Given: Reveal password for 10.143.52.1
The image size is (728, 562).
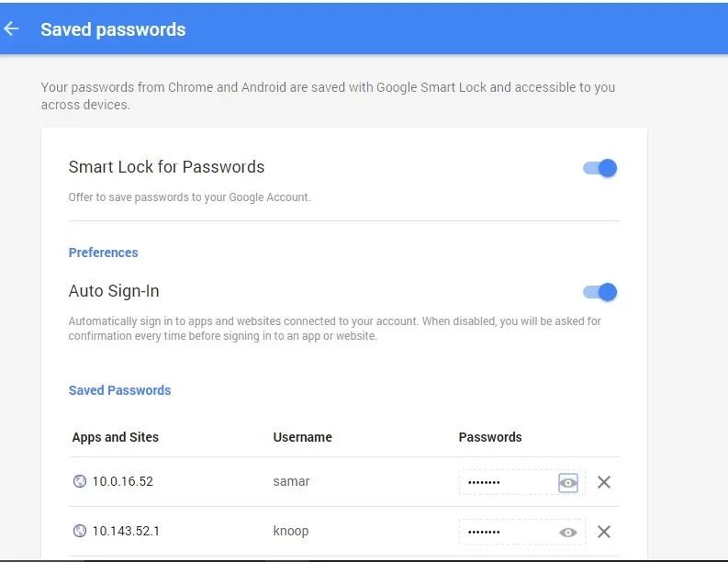Looking at the screenshot, I should click(x=568, y=532).
